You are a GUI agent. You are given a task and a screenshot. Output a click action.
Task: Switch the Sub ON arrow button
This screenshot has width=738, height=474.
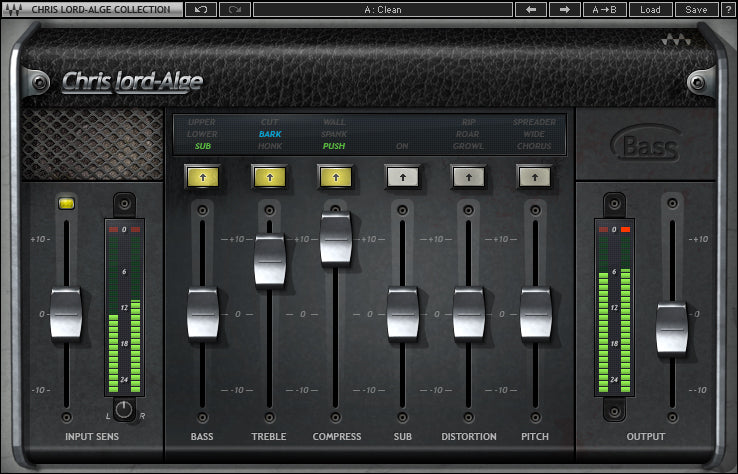[402, 177]
